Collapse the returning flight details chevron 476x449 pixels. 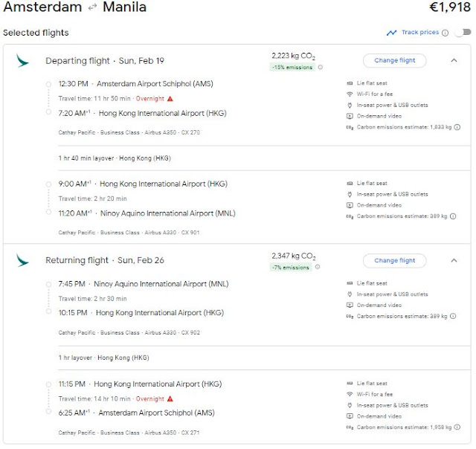(x=454, y=260)
